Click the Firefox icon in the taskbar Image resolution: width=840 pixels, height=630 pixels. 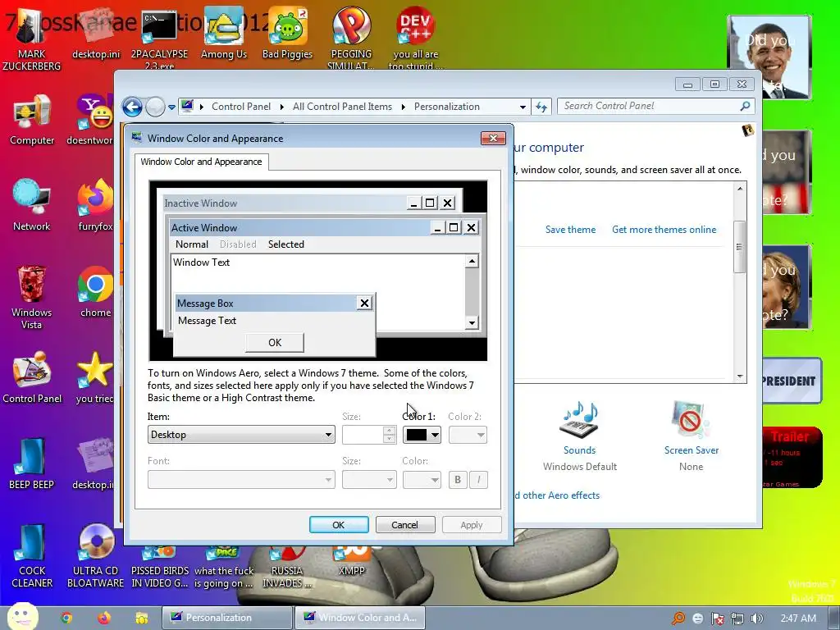pos(104,618)
